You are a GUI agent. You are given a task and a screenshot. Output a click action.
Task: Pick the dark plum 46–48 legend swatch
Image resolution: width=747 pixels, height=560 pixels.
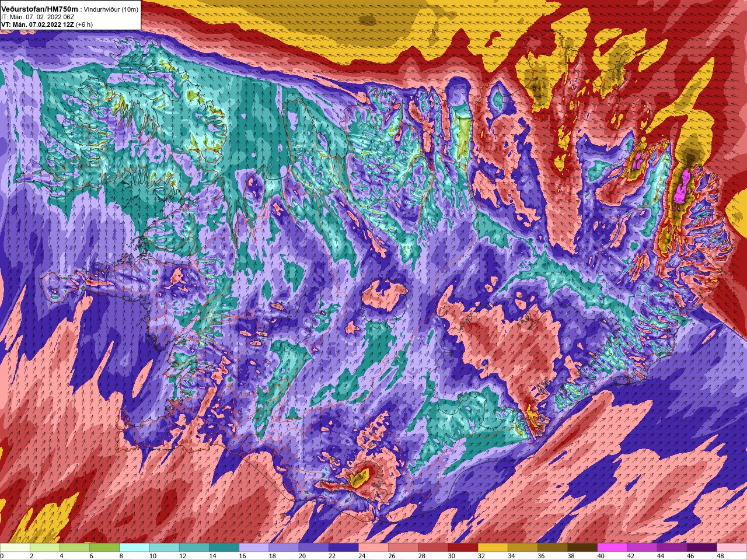tap(701, 548)
